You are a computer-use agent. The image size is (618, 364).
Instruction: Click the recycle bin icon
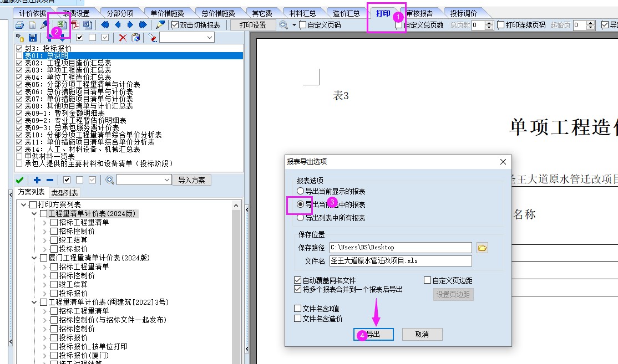pyautogui.click(x=135, y=38)
